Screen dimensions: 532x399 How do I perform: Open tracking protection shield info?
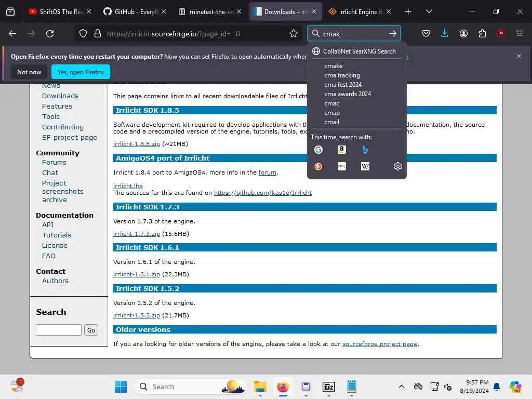83,34
